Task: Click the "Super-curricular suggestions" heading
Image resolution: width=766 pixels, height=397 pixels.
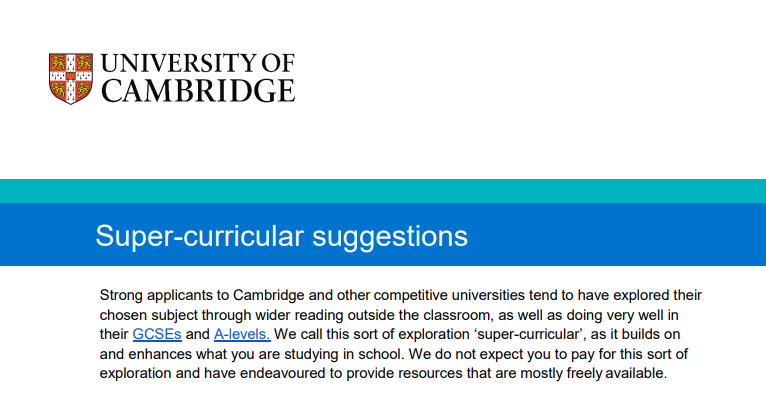Action: click(x=281, y=236)
